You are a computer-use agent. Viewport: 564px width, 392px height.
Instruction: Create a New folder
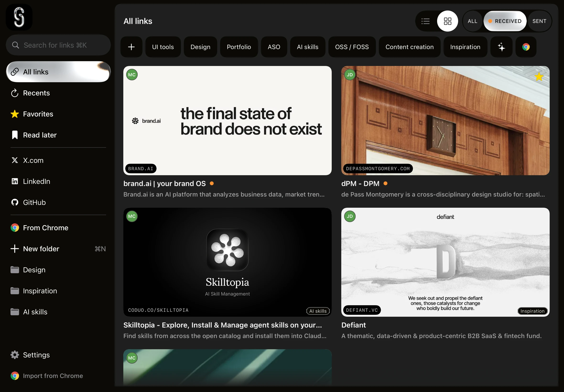point(58,249)
